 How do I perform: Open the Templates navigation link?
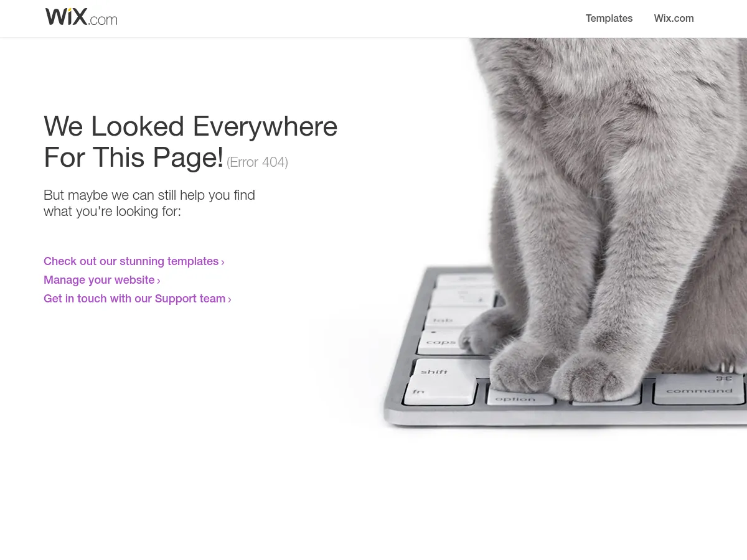coord(609,19)
